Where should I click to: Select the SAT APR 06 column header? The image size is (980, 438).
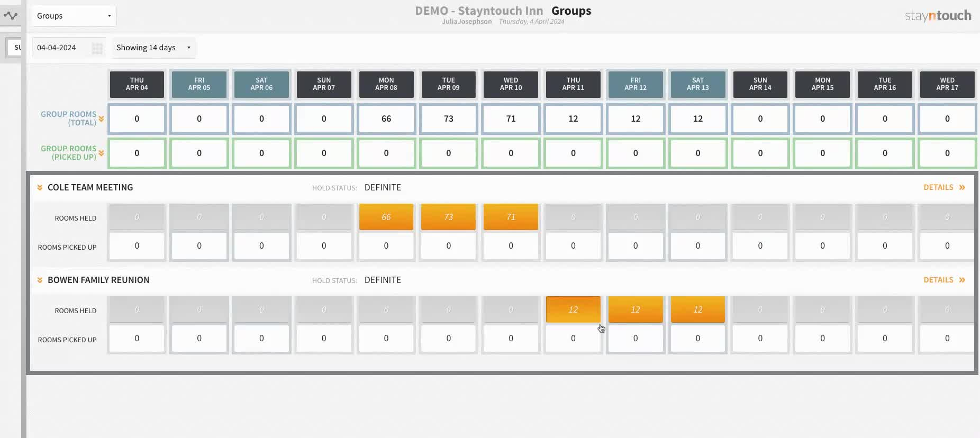(x=261, y=84)
